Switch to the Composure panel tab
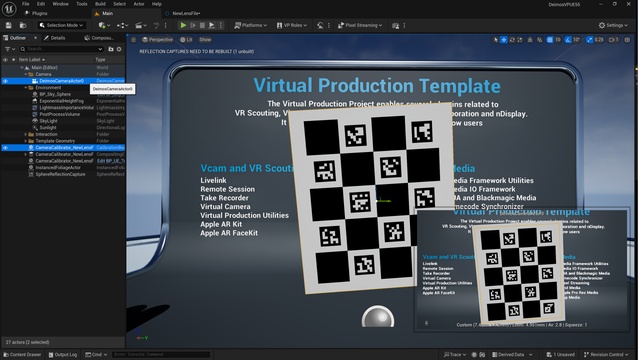Image resolution: width=640 pixels, height=360 pixels. coord(99,38)
